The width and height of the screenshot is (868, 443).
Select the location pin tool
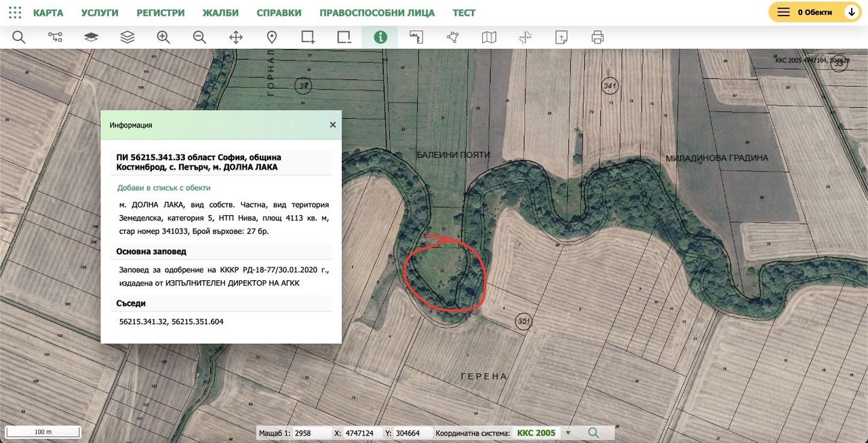272,37
